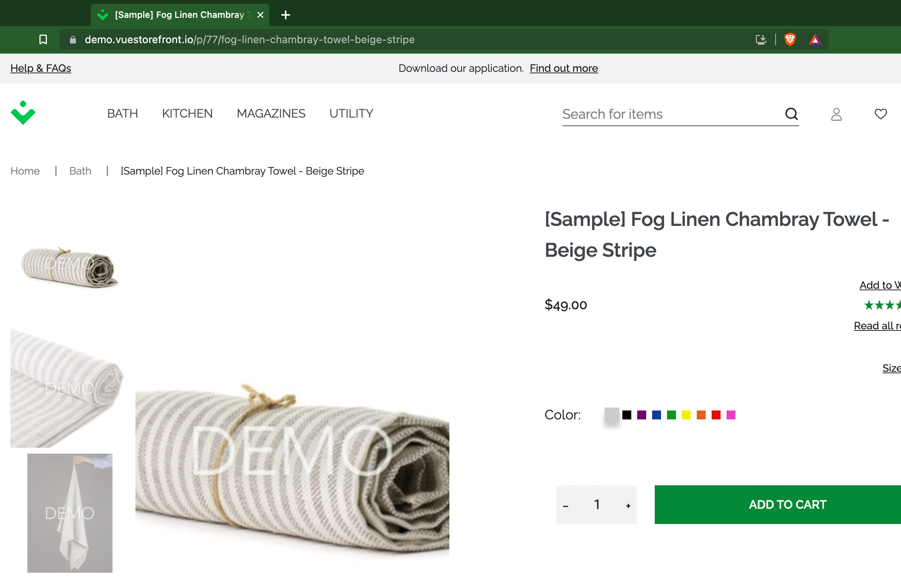This screenshot has width=901, height=588.
Task: Increase quantity with plus button
Action: pos(628,505)
